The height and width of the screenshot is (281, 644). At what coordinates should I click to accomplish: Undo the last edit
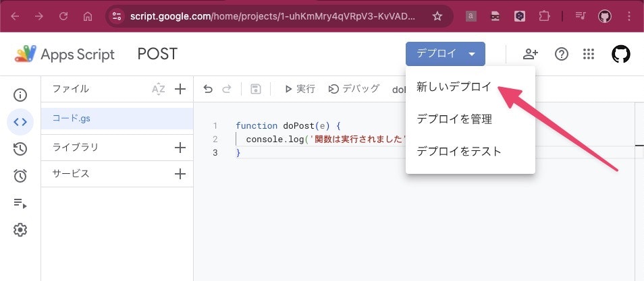click(208, 89)
